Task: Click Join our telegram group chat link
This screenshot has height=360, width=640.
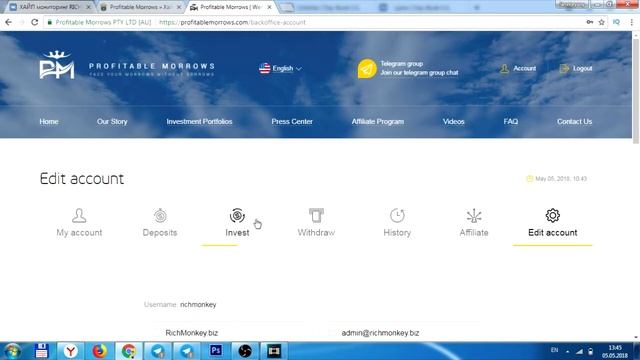Action: tap(419, 73)
